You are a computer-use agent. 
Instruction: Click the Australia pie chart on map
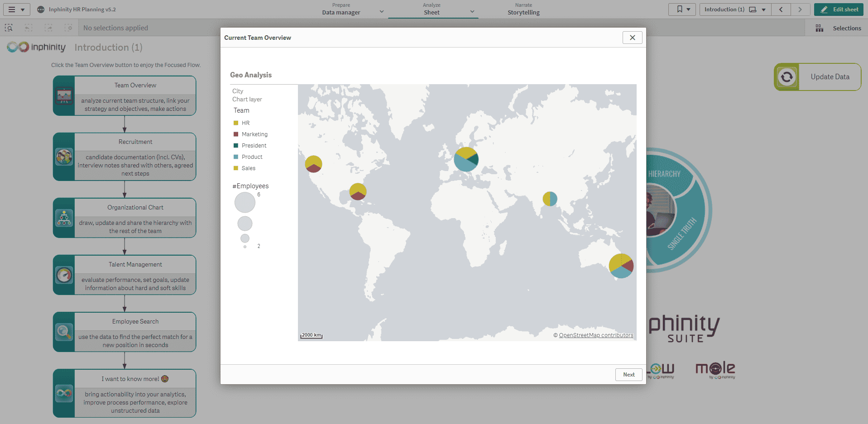[621, 266]
